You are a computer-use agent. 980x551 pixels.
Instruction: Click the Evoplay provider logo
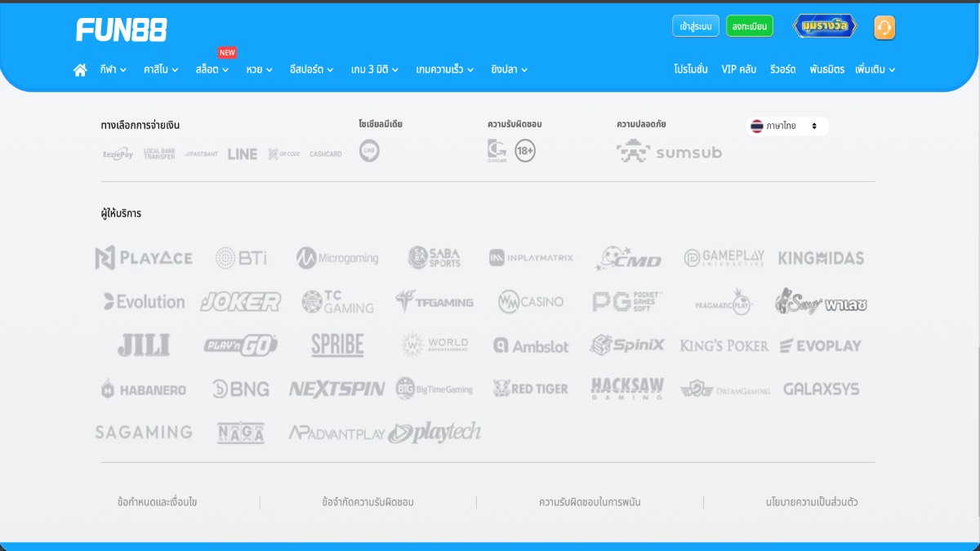click(821, 346)
